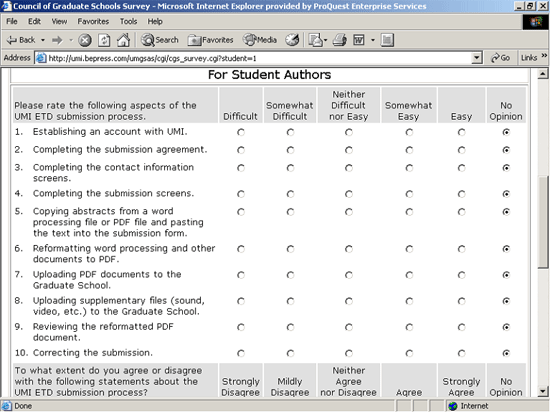Click the address URL field
This screenshot has width=550, height=412.
[x=258, y=58]
